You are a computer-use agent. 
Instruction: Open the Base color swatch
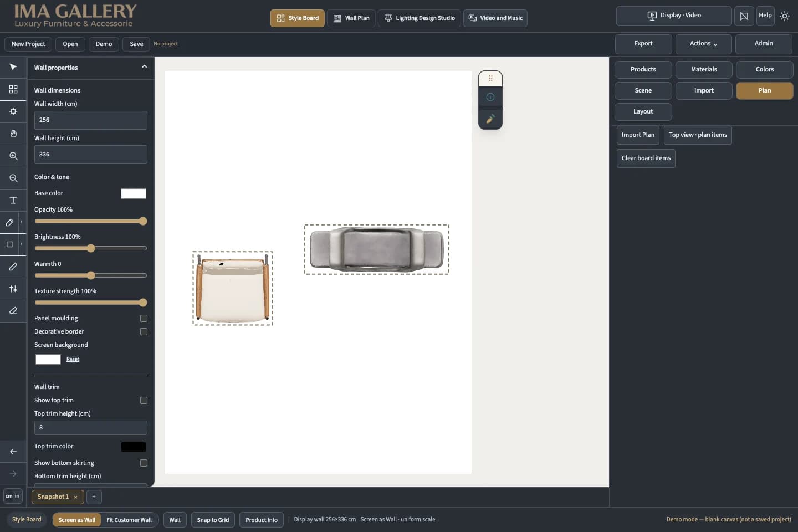click(134, 193)
